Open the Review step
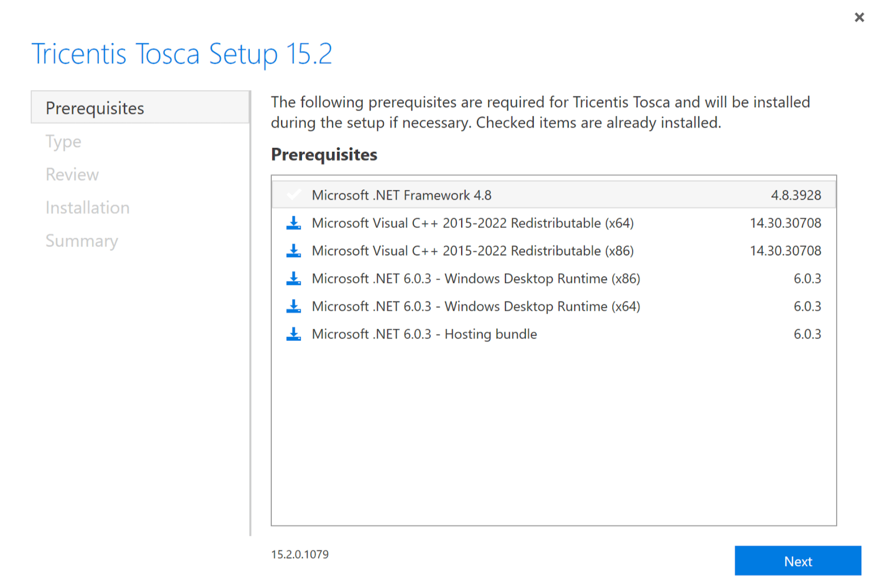 tap(72, 174)
